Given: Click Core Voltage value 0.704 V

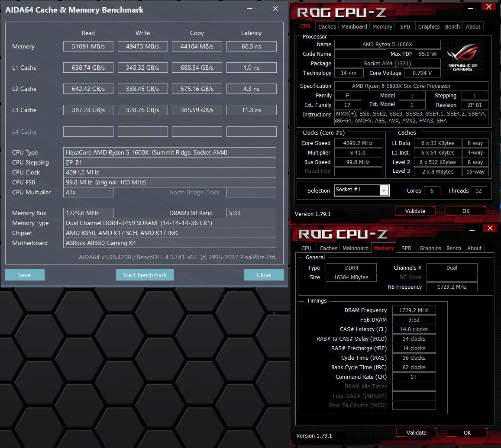Looking at the screenshot, I should tap(422, 73).
